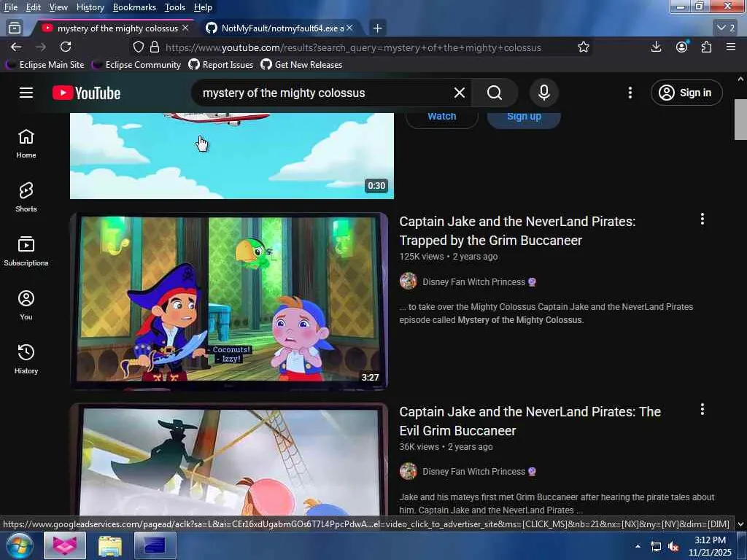Viewport: 747px width, 560px height.
Task: Open options menu for The Evil Grim Buccaneer
Action: (703, 410)
